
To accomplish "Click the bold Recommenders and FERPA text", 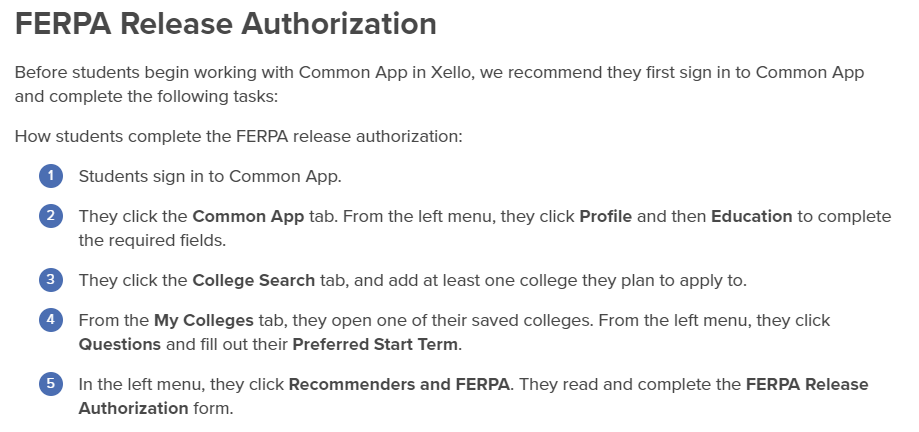I will coord(399,385).
